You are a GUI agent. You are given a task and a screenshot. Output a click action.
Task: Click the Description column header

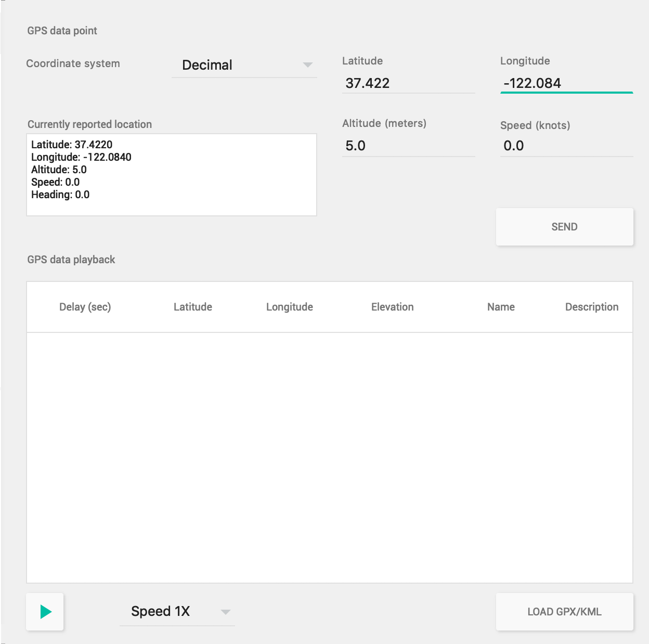pyautogui.click(x=592, y=307)
